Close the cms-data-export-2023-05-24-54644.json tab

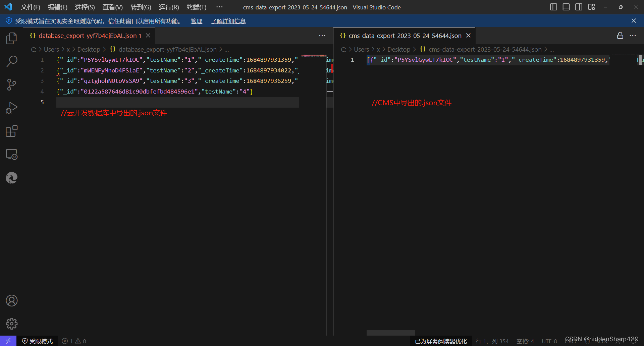[x=469, y=36]
